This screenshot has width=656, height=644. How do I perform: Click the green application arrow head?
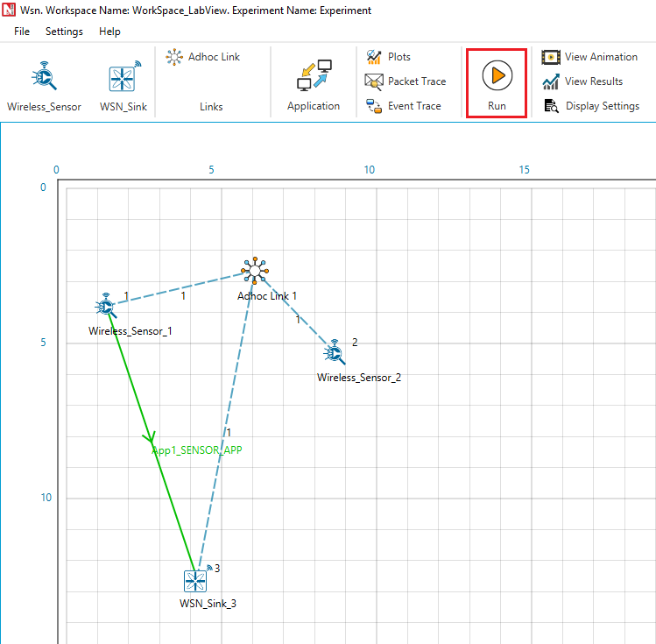(x=150, y=438)
